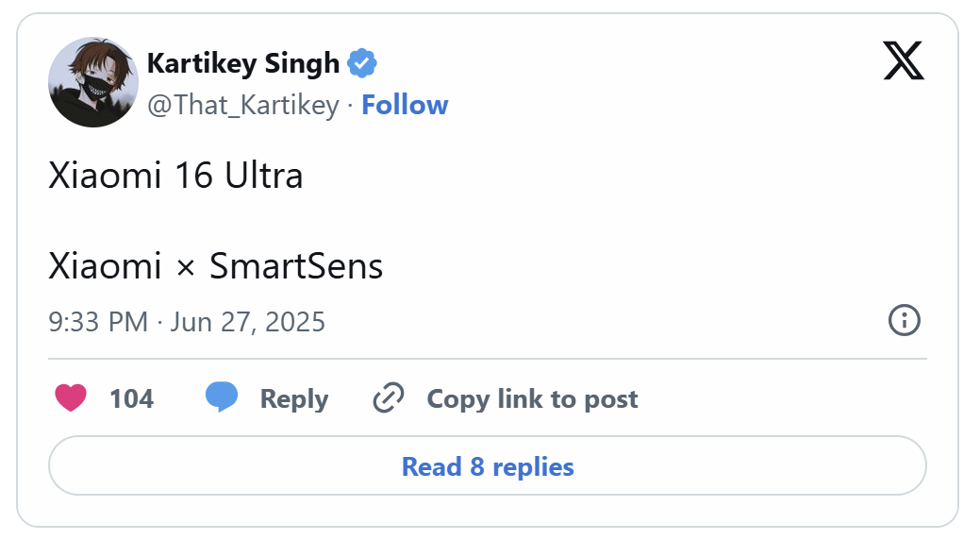Click the blue verified checkmark badge
Viewport: 980px width, 540px height.
click(x=362, y=64)
